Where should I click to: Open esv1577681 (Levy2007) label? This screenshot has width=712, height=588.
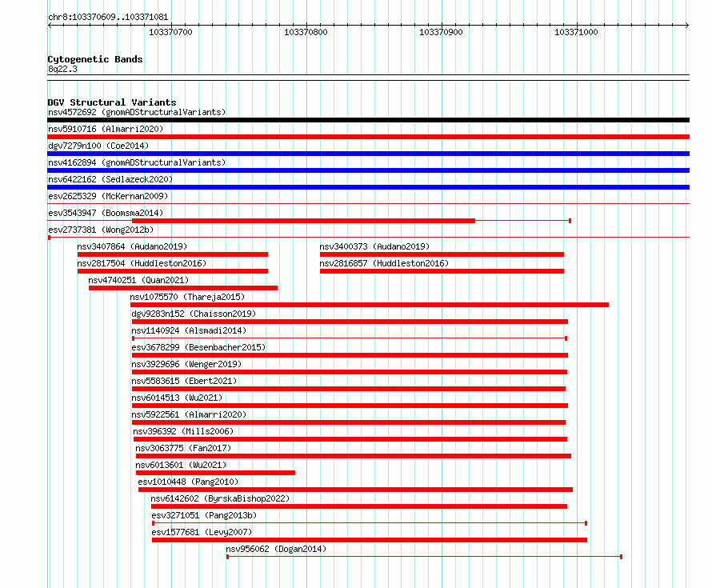point(202,532)
